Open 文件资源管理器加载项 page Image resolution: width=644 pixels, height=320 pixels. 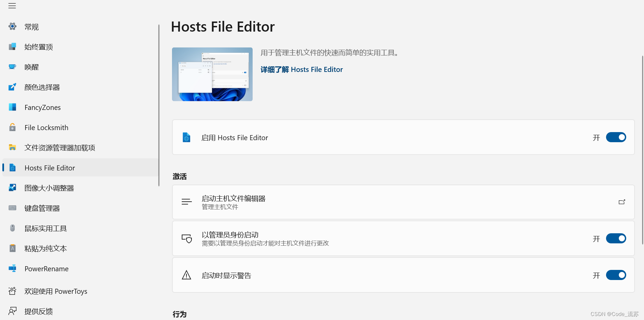point(80,148)
